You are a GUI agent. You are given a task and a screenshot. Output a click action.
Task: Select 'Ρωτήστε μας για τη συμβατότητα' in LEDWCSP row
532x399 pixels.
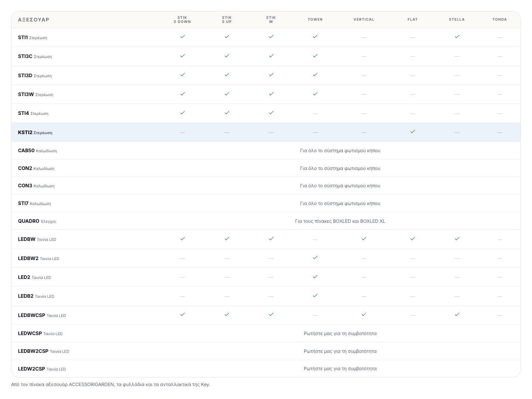click(x=340, y=334)
